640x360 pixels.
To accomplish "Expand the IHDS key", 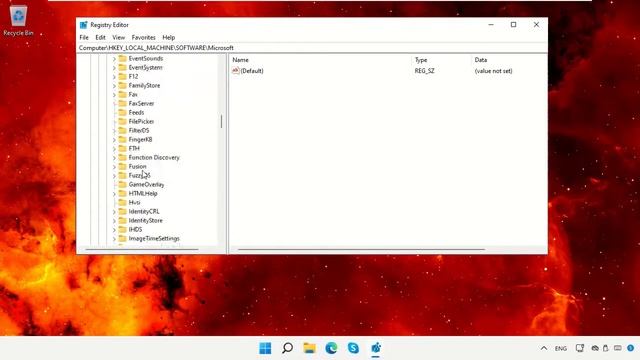I will (x=114, y=229).
